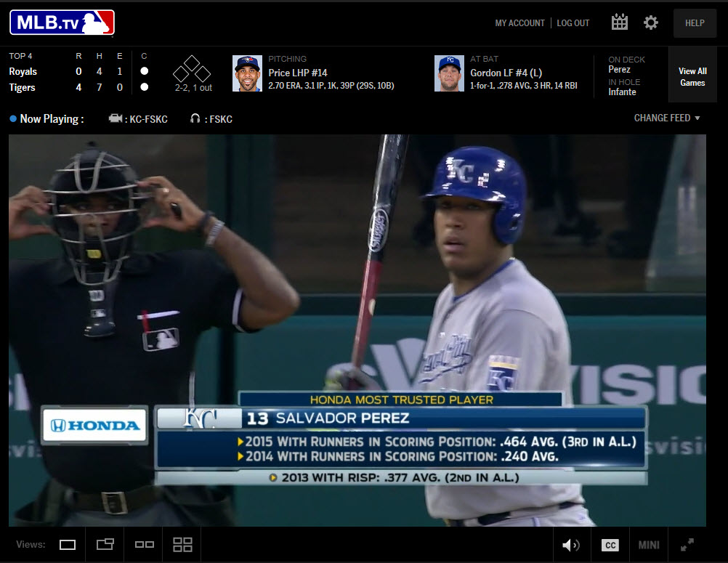
Task: Click the TOP 4 inning indicator
Action: [x=20, y=56]
